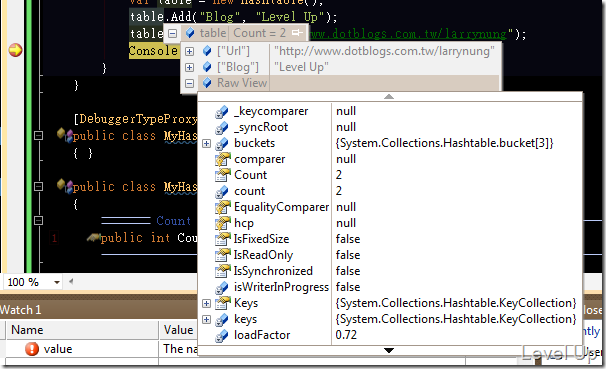This screenshot has width=606, height=369.
Task: Click the lowercase keys field icon
Action: tap(222, 320)
